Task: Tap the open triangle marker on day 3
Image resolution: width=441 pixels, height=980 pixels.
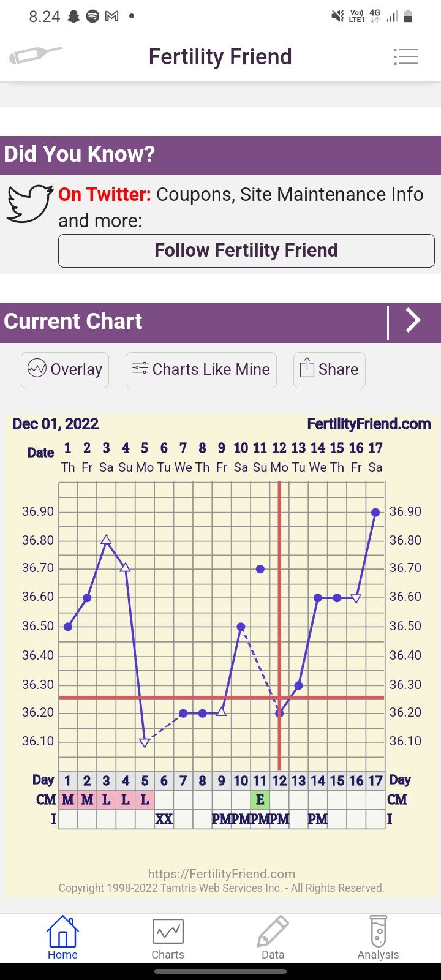Action: click(106, 540)
